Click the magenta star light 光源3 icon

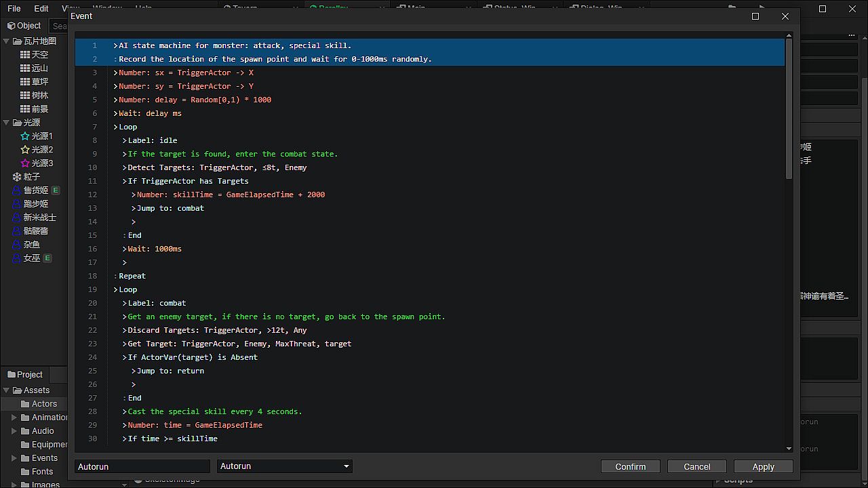(x=25, y=163)
